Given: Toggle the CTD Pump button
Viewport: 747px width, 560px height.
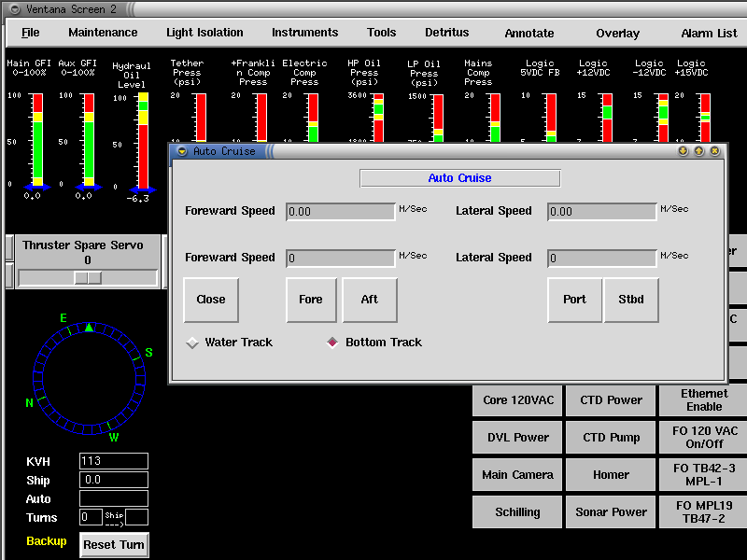Looking at the screenshot, I should [612, 438].
